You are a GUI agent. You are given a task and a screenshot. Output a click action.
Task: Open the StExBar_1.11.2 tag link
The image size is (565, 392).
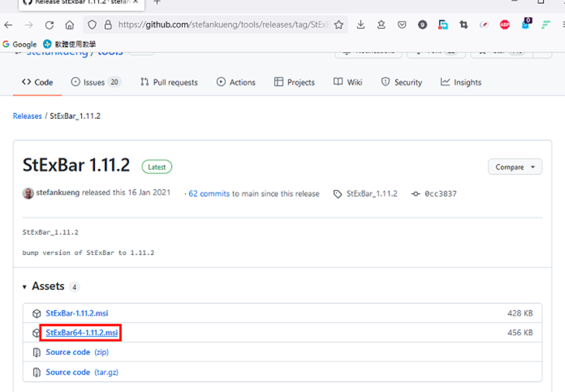[x=372, y=194]
